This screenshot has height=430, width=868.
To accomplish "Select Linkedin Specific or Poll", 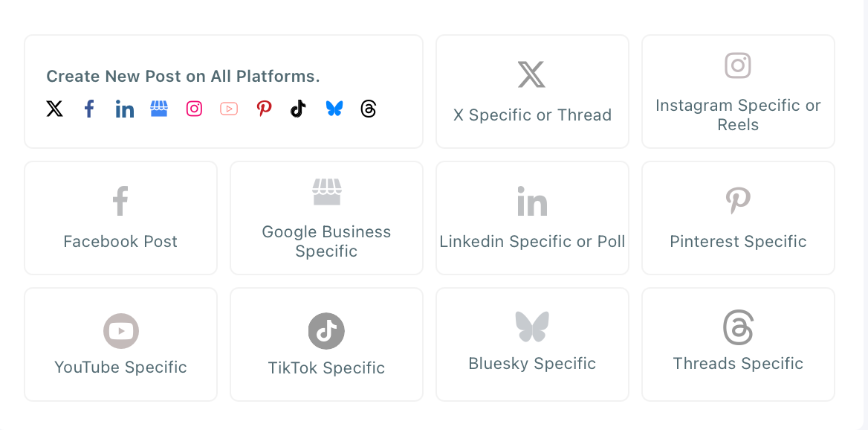I will 532,218.
